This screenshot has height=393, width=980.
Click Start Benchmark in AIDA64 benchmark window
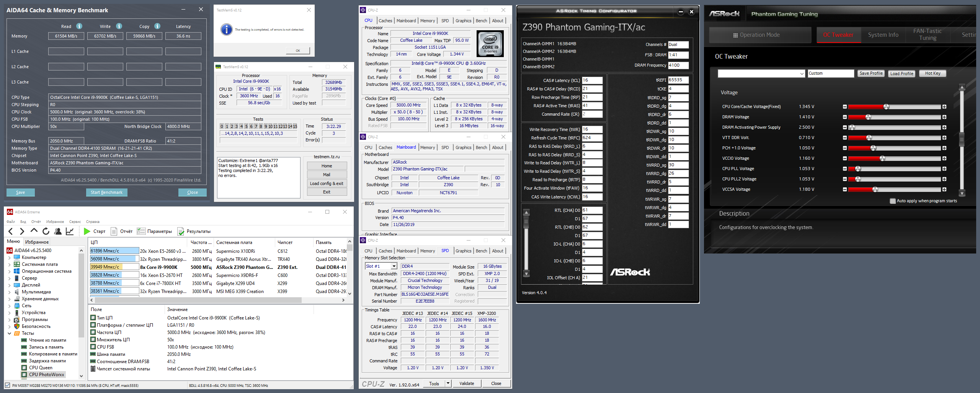106,192
